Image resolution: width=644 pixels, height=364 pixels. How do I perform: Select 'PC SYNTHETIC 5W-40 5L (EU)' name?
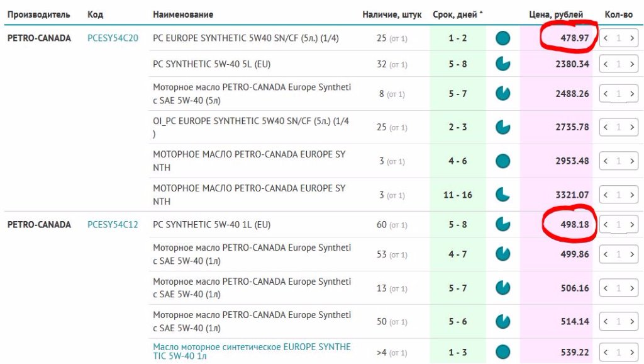[x=211, y=64]
